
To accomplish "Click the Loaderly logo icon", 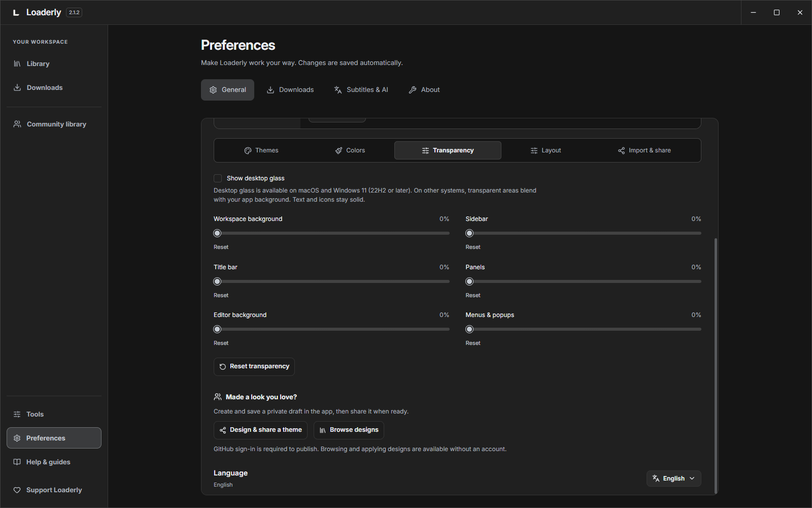I will 16,13.
